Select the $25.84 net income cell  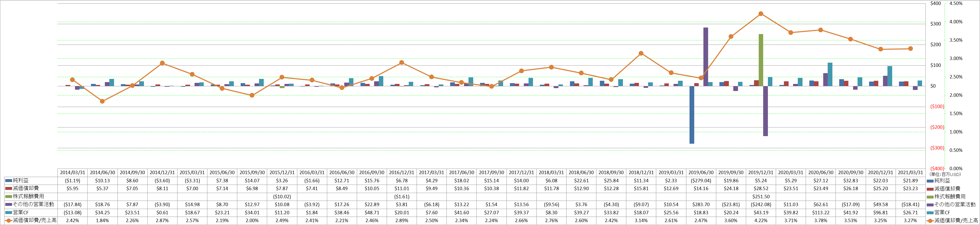611,180
